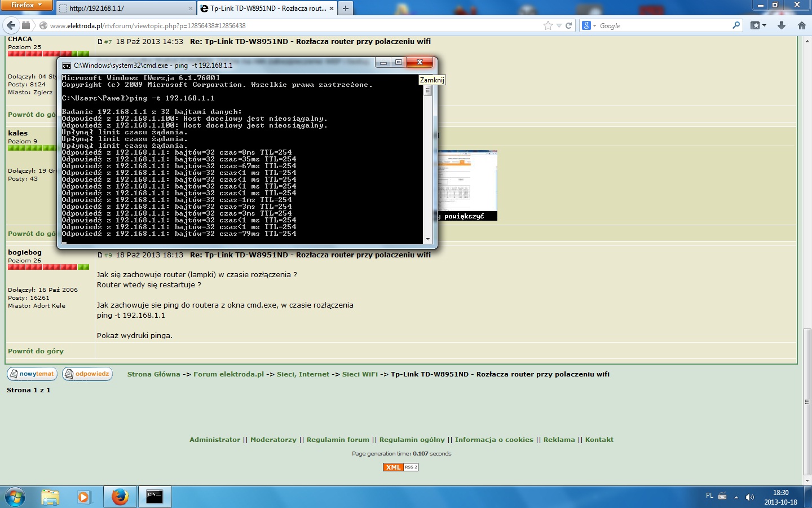Image resolution: width=812 pixels, height=508 pixels.
Task: Open the Firefox bookmarks menu button
Action: point(758,25)
